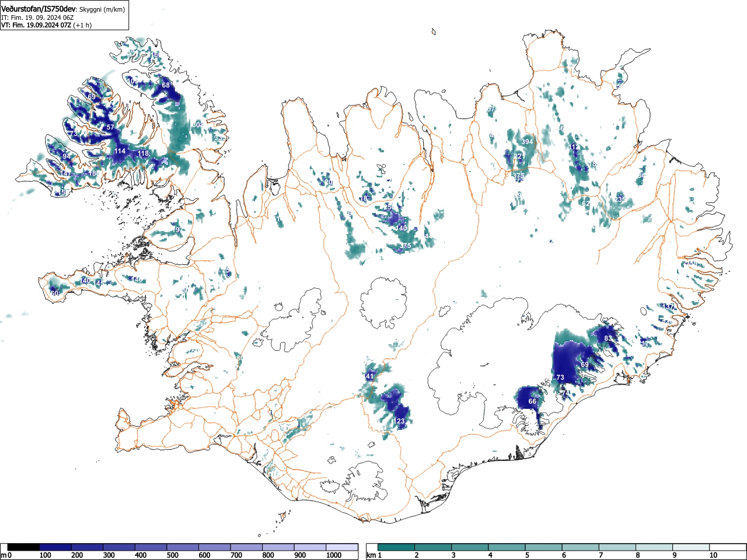Image resolution: width=747 pixels, height=560 pixels.
Task: Click the '83' visibility value on map
Action: (609, 338)
